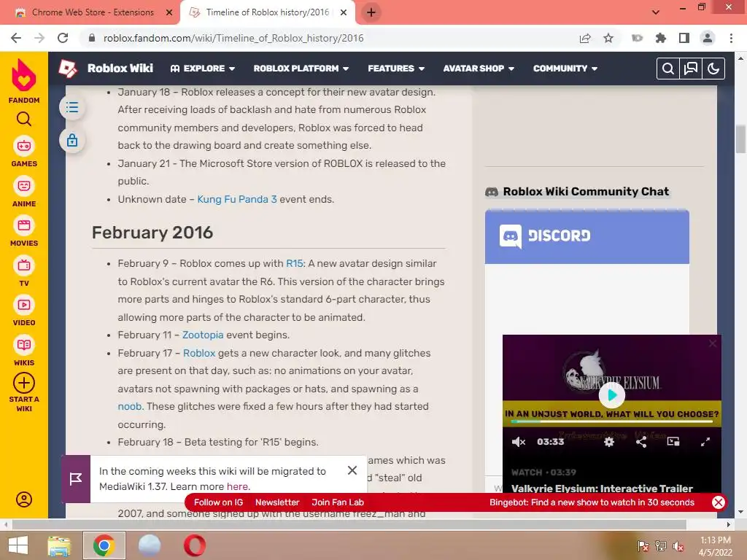Expand the Avatar Shop menu
The width and height of the screenshot is (747, 560).
[x=479, y=69]
